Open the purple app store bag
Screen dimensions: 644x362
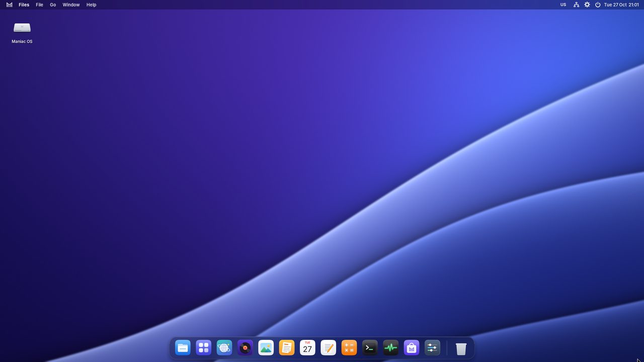point(412,347)
